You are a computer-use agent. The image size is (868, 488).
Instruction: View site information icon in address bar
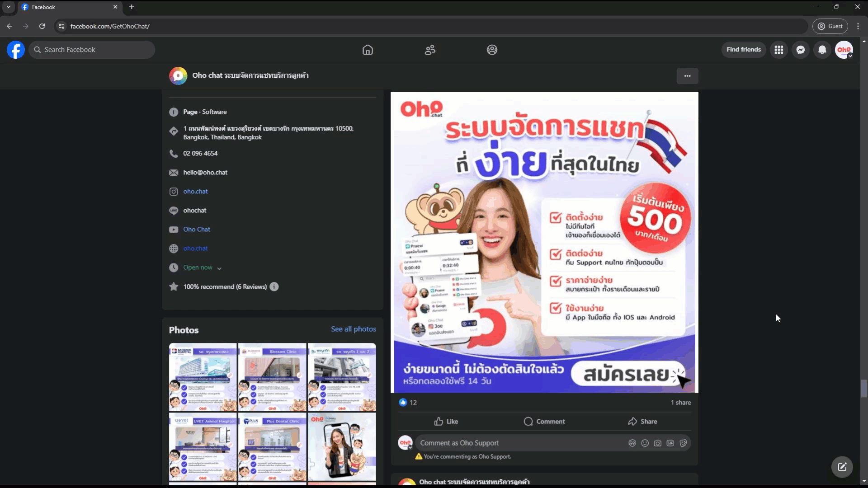tap(61, 26)
